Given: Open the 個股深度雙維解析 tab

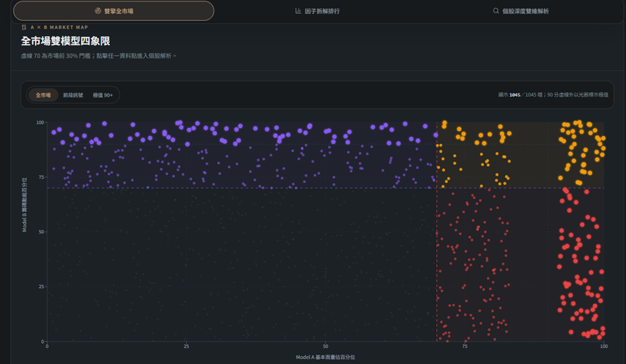Looking at the screenshot, I should [521, 11].
